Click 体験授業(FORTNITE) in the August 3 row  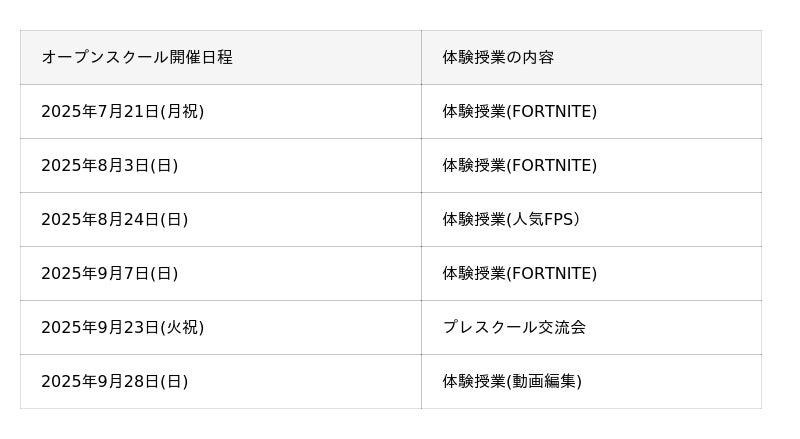click(519, 166)
